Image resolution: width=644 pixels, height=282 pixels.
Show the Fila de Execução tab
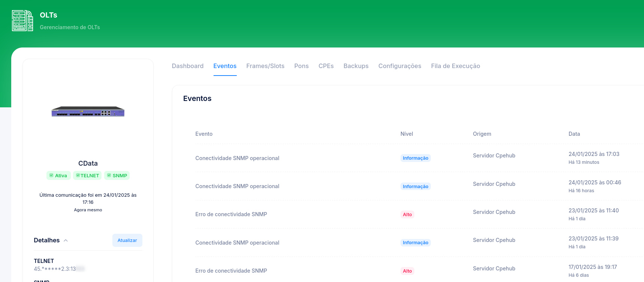tap(456, 66)
